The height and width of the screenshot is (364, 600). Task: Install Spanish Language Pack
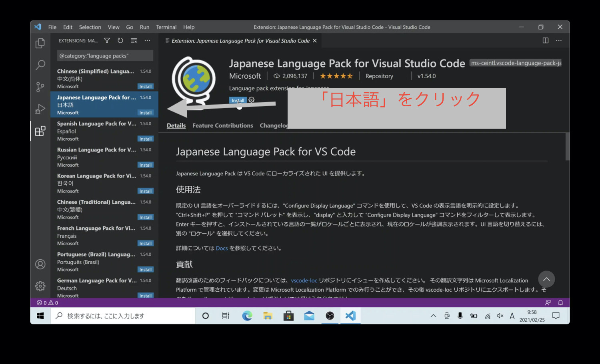145,139
